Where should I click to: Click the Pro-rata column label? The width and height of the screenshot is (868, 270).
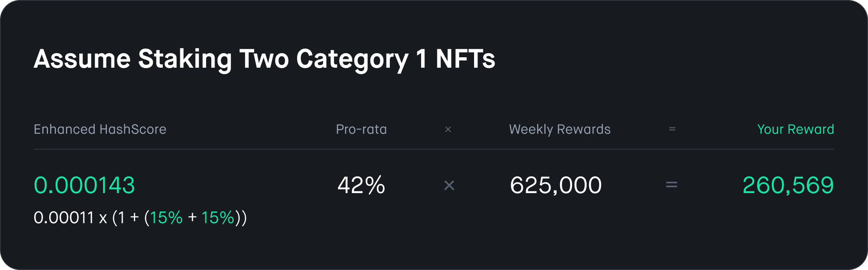(x=361, y=129)
